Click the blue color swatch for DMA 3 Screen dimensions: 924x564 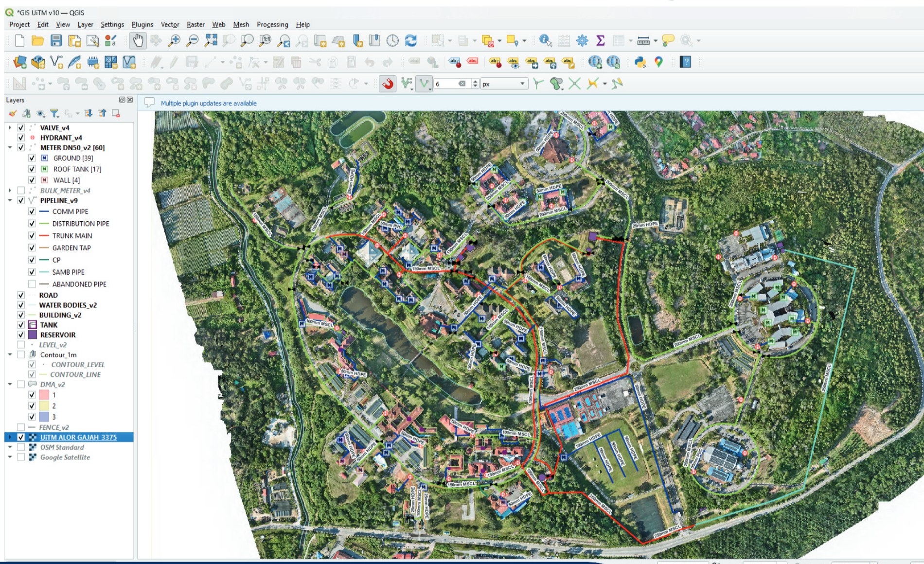pyautogui.click(x=44, y=417)
